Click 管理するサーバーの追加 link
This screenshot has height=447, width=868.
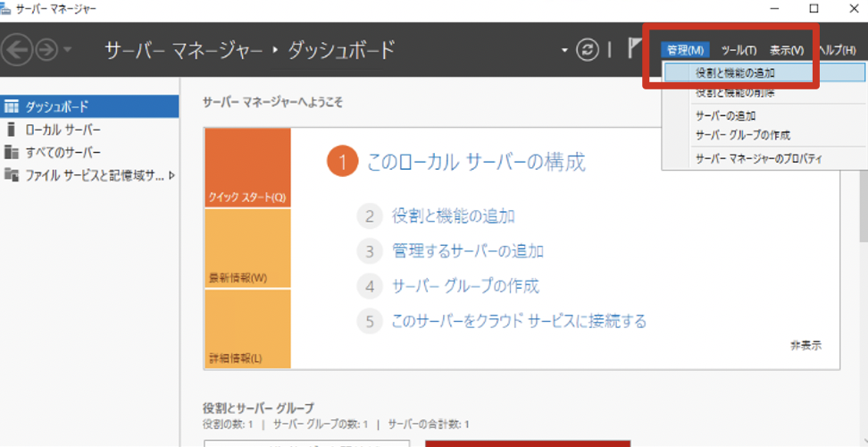[468, 251]
